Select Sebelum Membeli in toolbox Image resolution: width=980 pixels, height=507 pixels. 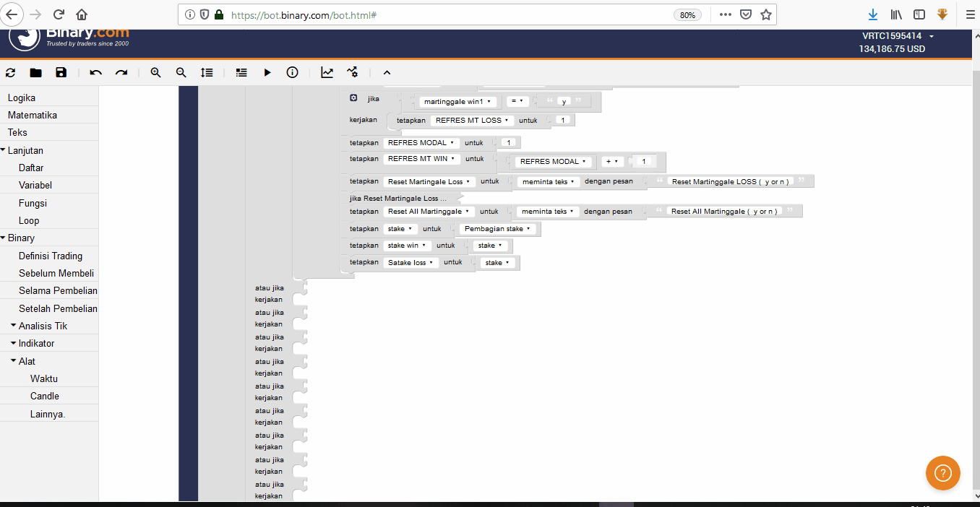[49, 273]
